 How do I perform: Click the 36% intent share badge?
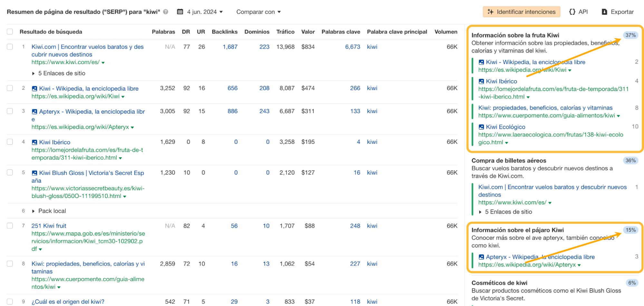630,161
